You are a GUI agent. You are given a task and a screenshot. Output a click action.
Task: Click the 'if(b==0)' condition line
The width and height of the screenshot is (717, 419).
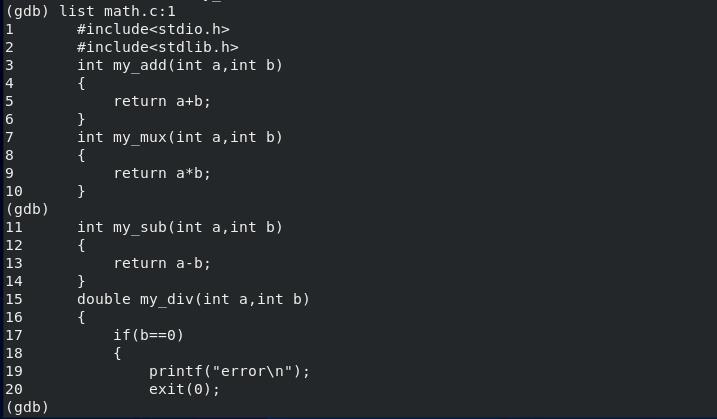[149, 335]
